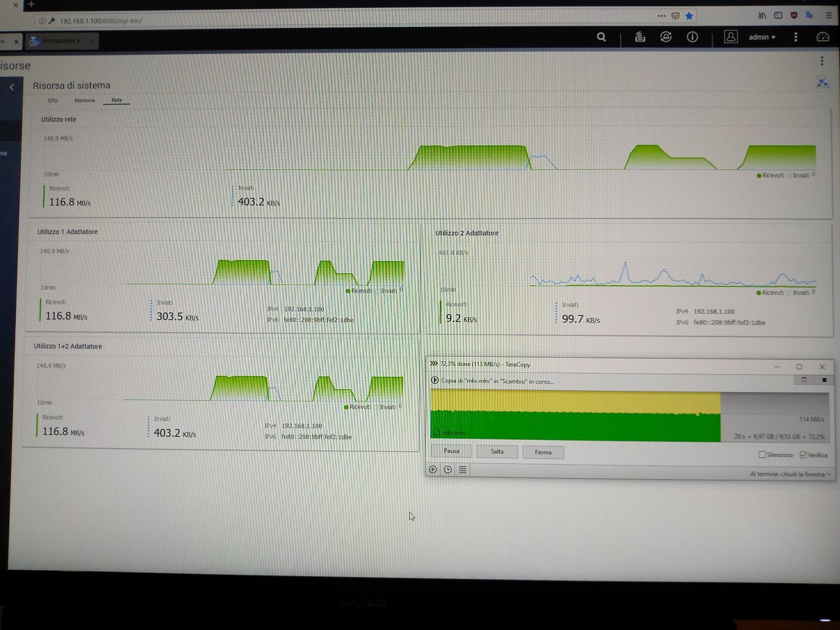Toggle TeraCopy file list view icon
840x630 pixels.
[463, 469]
